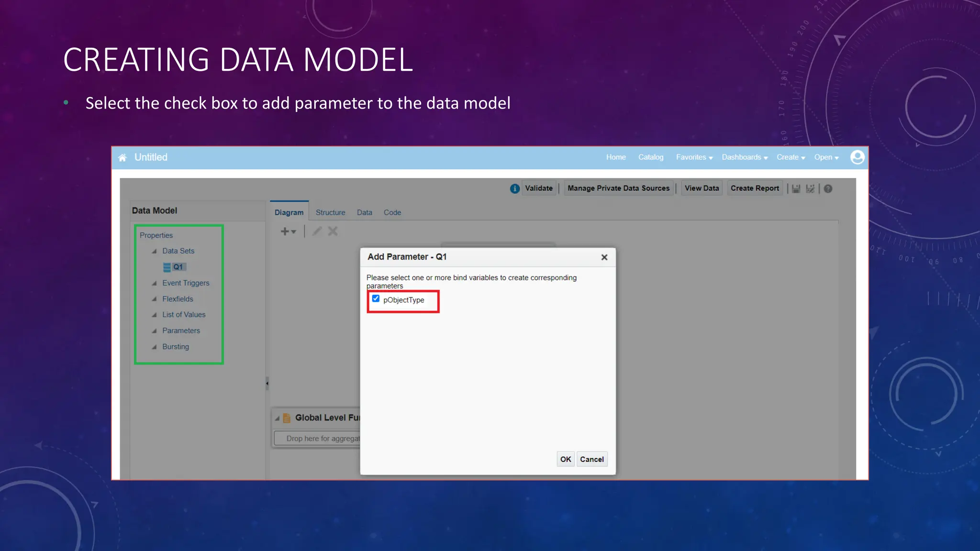Open the Help question mark icon
Viewport: 980px width, 551px height.
[x=828, y=188]
